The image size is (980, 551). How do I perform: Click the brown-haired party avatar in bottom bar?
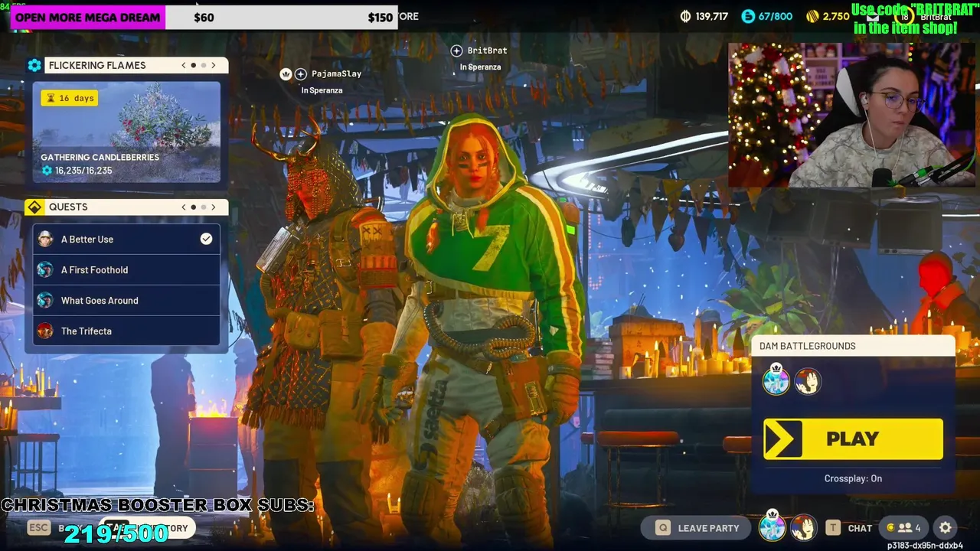(x=803, y=527)
